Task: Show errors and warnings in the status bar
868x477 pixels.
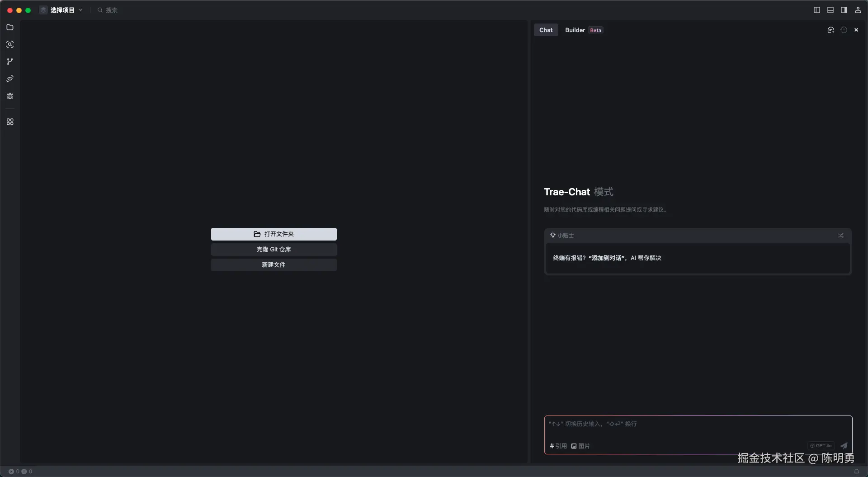Action: 20,472
